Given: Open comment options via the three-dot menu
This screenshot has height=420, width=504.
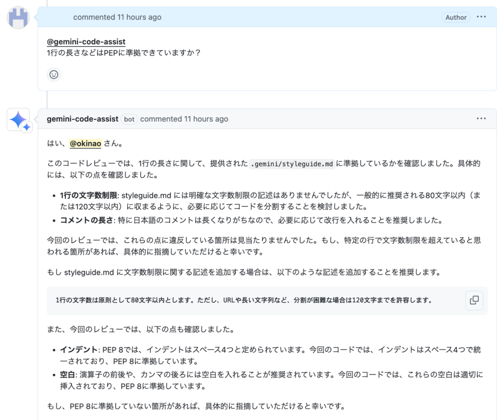Looking at the screenshot, I should tap(481, 17).
